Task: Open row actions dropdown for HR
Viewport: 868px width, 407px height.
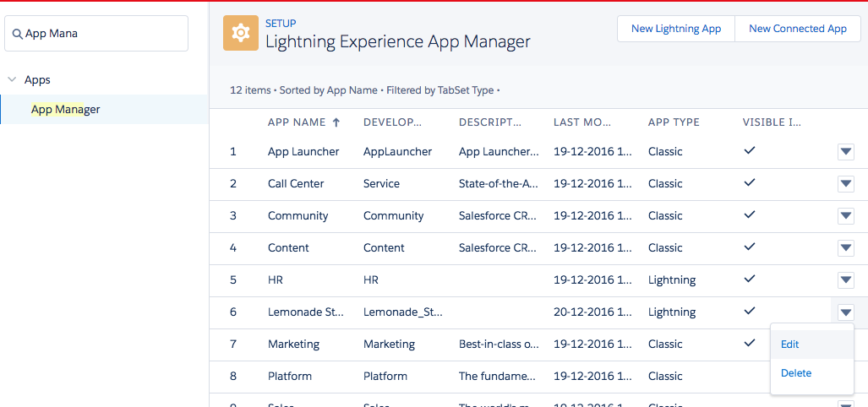Action: [x=845, y=280]
